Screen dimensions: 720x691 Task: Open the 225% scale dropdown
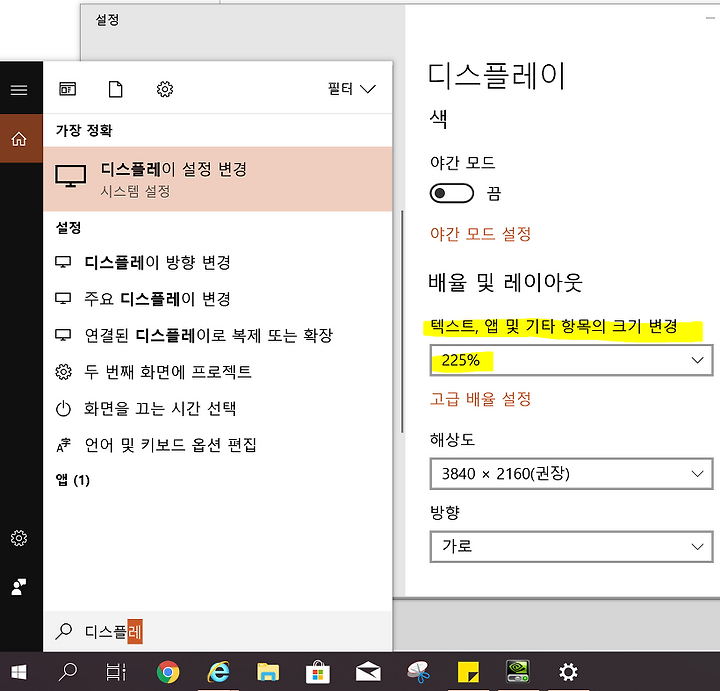pos(571,360)
